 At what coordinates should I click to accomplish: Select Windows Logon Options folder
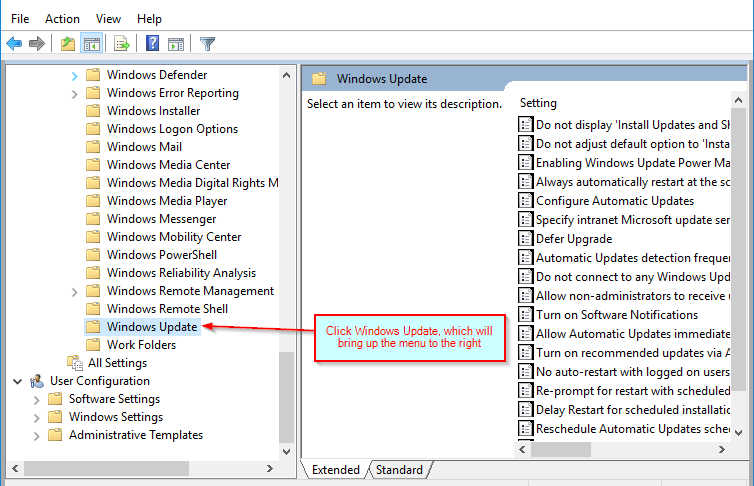pyautogui.click(x=172, y=129)
